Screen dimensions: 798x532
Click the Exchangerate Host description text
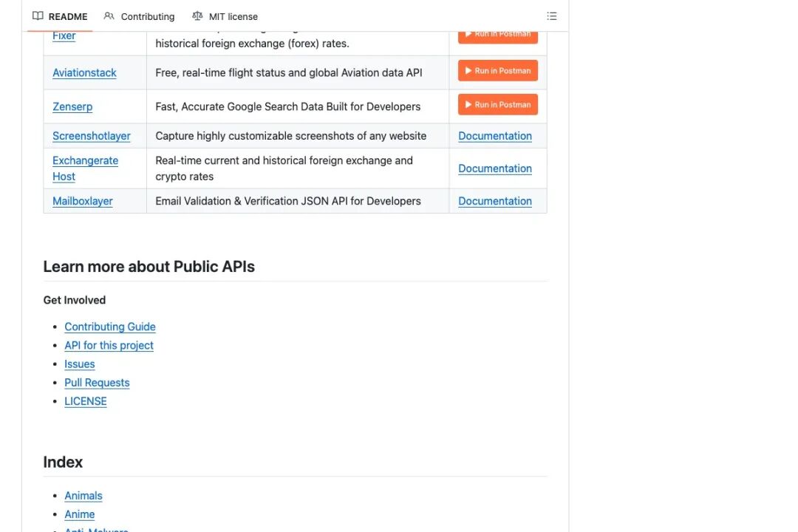click(284, 168)
